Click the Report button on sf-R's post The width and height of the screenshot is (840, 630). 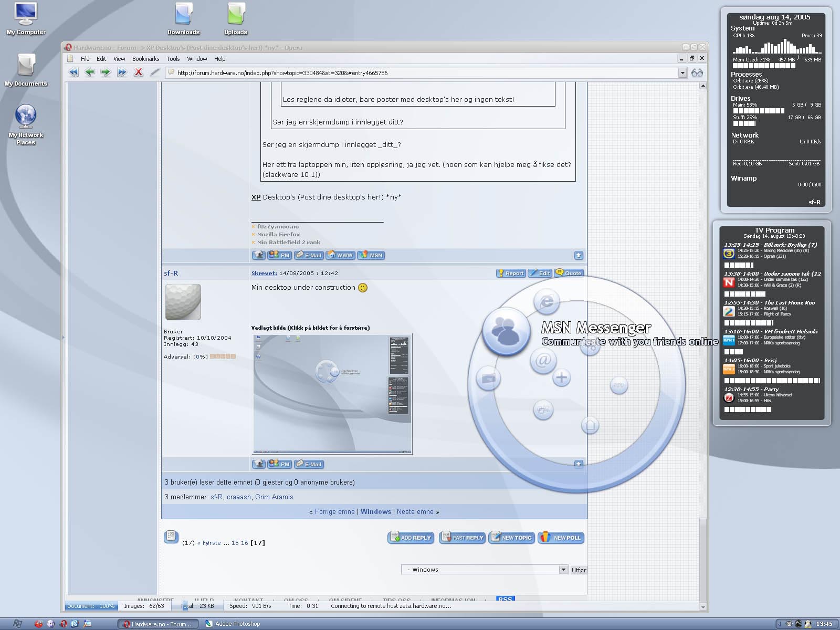(510, 273)
